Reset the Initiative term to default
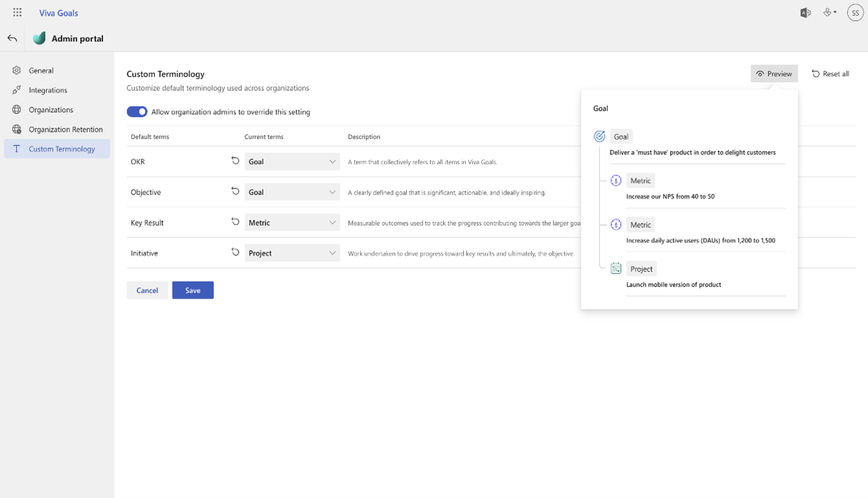This screenshot has height=498, width=868. (x=235, y=252)
